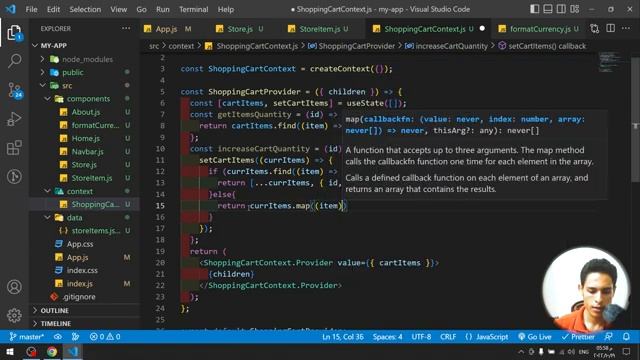Viewport: 640px width, 360px height.
Task: Switch to the formatCurrency.js tab
Action: point(540,29)
